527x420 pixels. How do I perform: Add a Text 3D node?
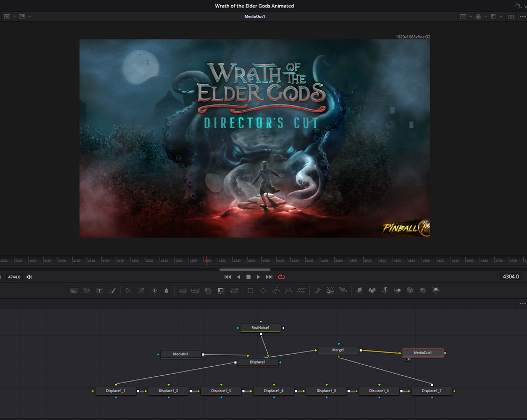(385, 290)
